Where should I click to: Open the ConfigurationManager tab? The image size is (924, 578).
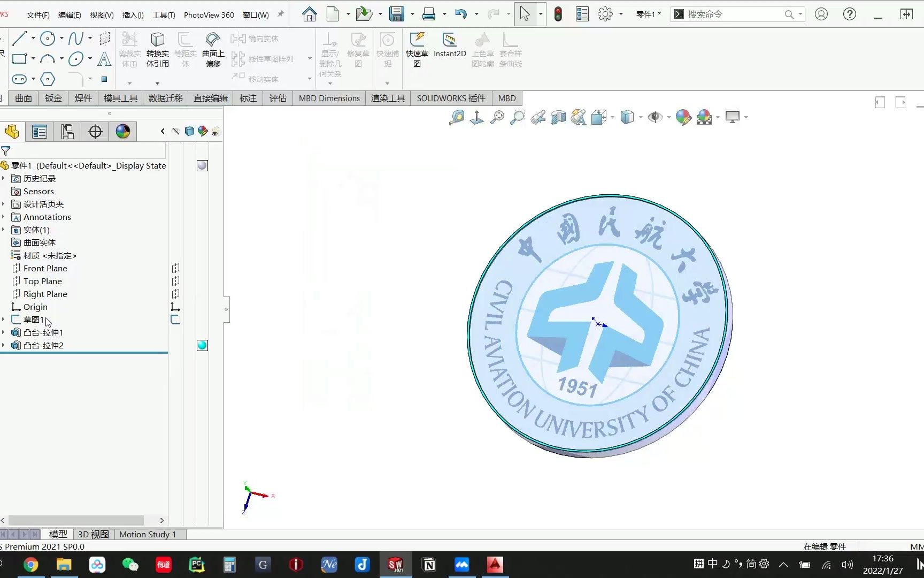tap(67, 132)
